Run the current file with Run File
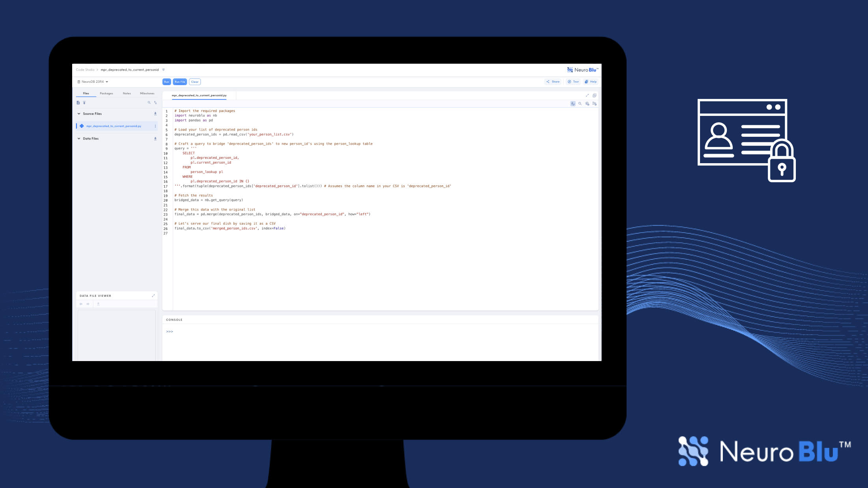 point(180,82)
